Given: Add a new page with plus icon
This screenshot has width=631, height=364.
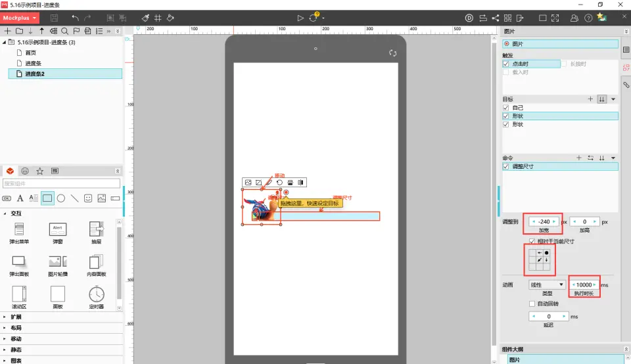Looking at the screenshot, I should [x=7, y=31].
